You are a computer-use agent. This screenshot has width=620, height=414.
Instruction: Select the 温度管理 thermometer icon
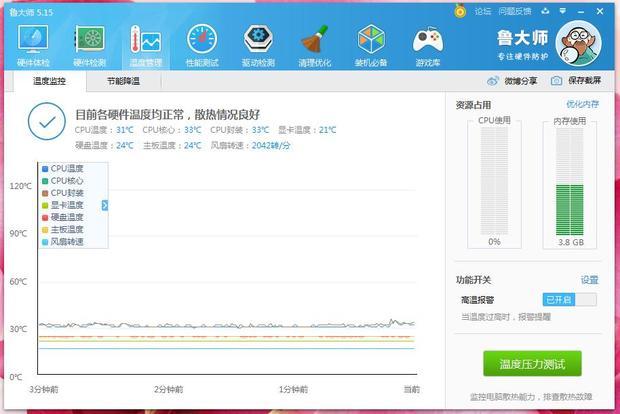[146, 39]
